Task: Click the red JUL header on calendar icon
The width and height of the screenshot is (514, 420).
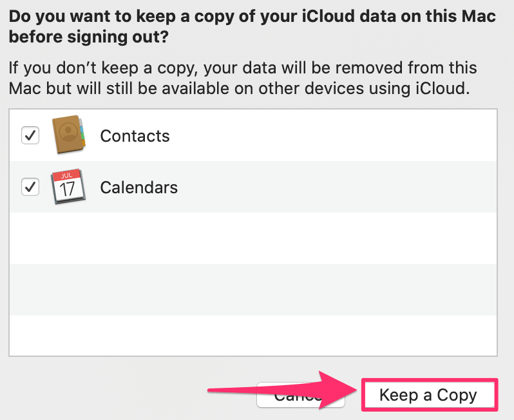Action: (x=67, y=175)
